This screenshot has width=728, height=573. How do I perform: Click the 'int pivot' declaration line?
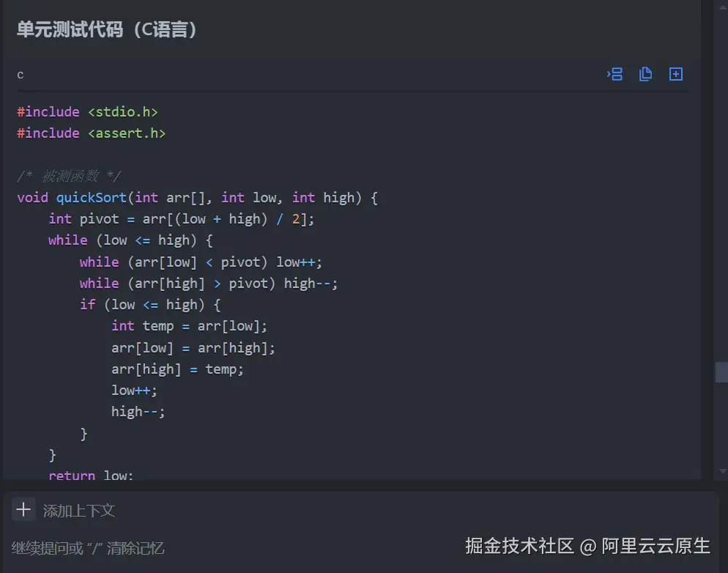181,219
